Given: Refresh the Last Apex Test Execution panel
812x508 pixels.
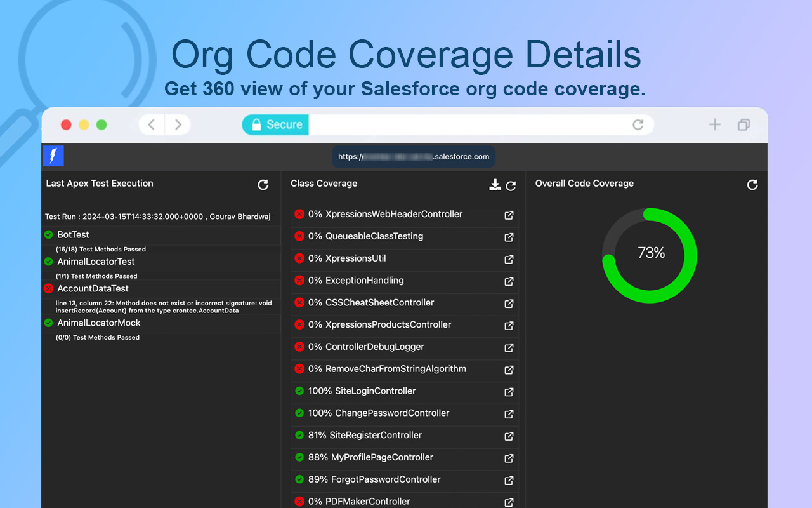Looking at the screenshot, I should 263,185.
